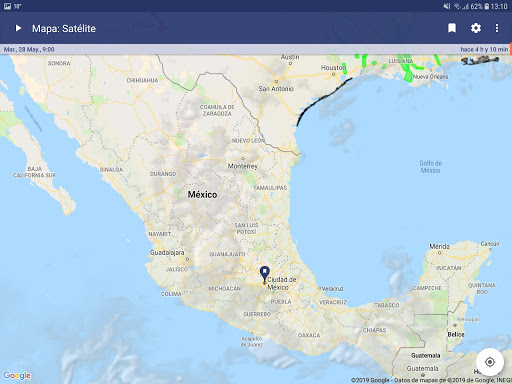The image size is (512, 384).
Task: Click the 'NAYARIT' state label
Action: 160,234
